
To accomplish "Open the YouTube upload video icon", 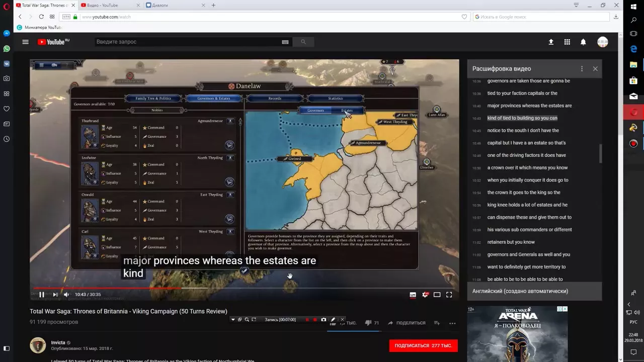I will pyautogui.click(x=551, y=42).
